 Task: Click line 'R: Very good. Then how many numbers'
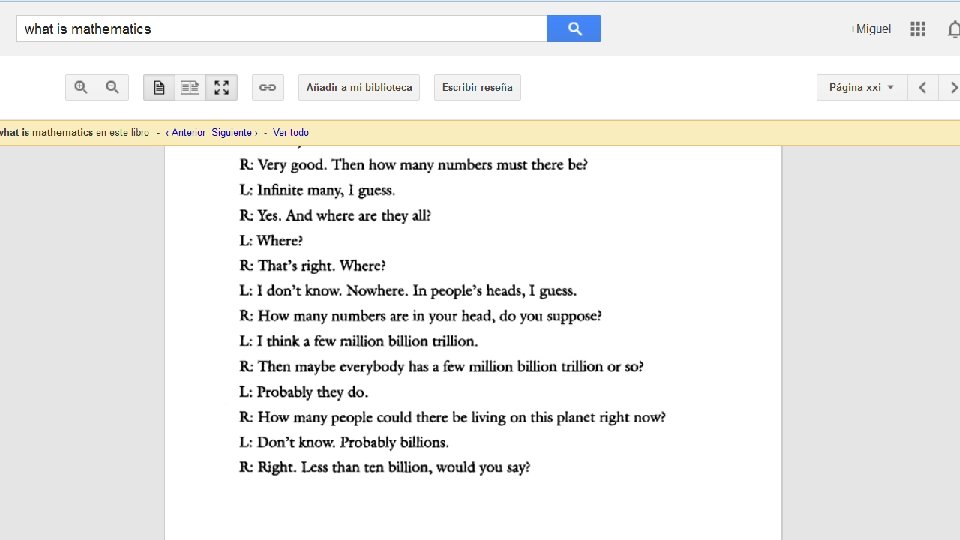(x=413, y=165)
